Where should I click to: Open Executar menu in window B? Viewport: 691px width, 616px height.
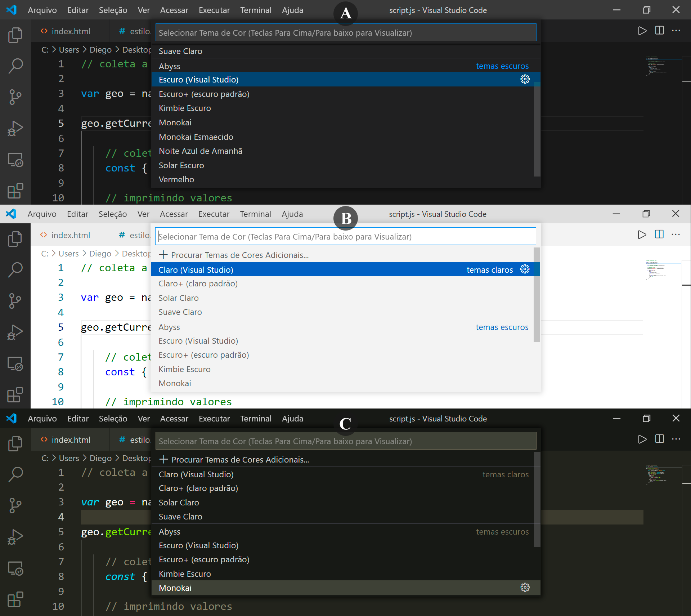point(214,214)
